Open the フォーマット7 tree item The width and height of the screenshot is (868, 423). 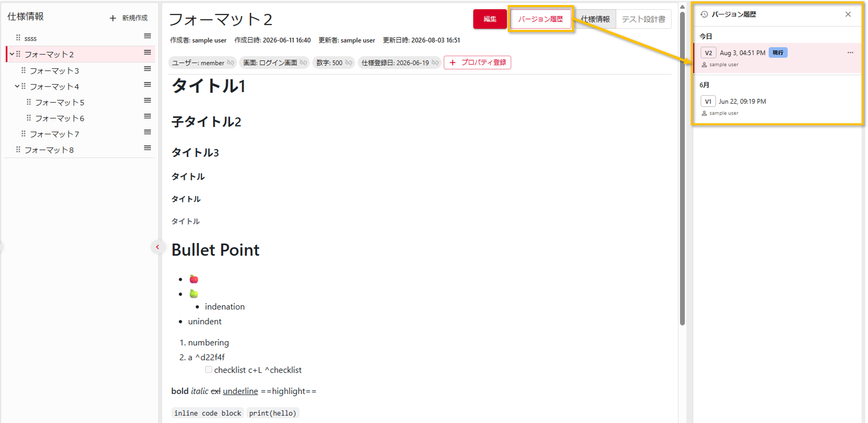(54, 134)
